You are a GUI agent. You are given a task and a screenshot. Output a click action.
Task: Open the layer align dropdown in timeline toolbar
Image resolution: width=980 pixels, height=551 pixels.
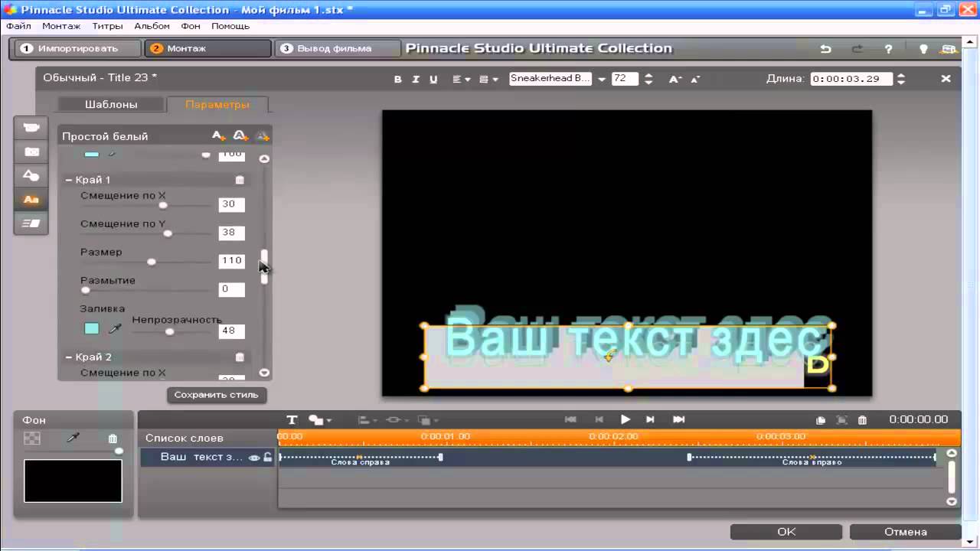coord(367,419)
